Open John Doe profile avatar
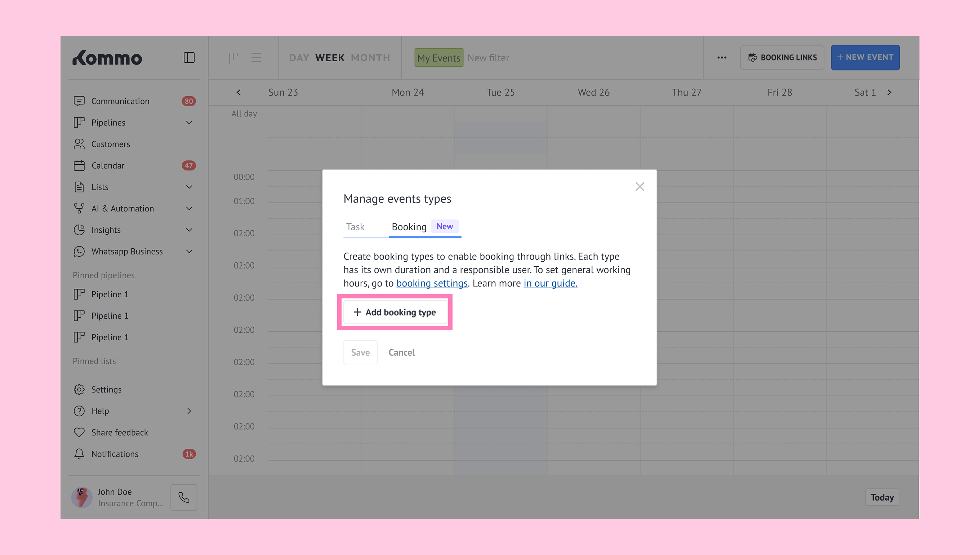This screenshot has width=980, height=555. [81, 497]
